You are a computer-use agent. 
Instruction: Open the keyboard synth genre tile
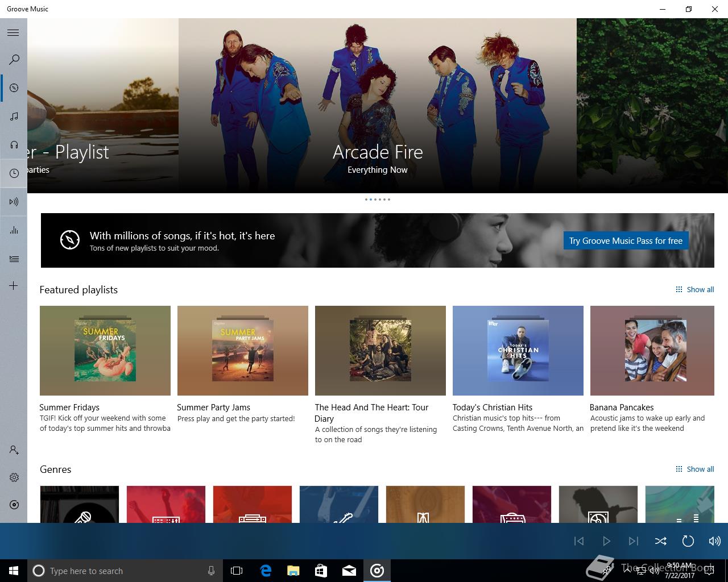coord(166,504)
